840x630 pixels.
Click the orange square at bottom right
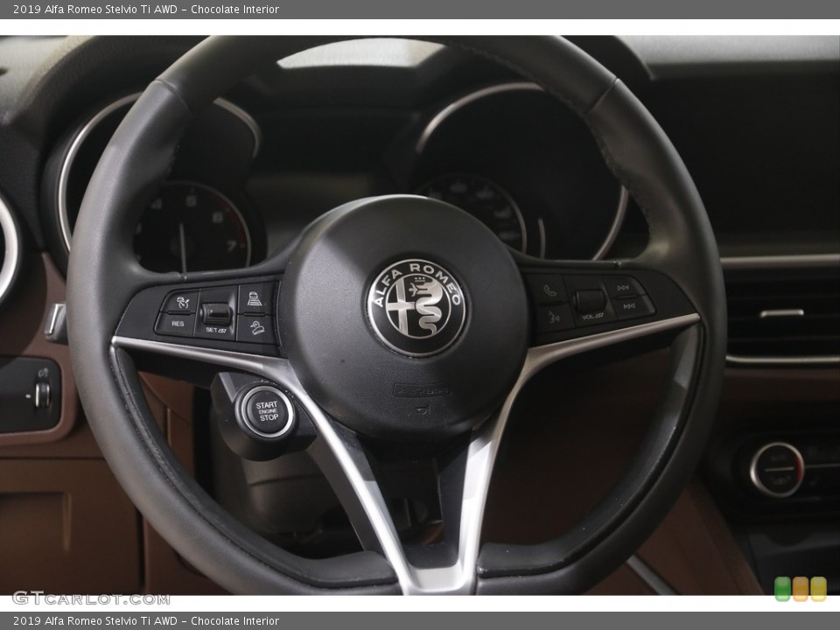800,589
